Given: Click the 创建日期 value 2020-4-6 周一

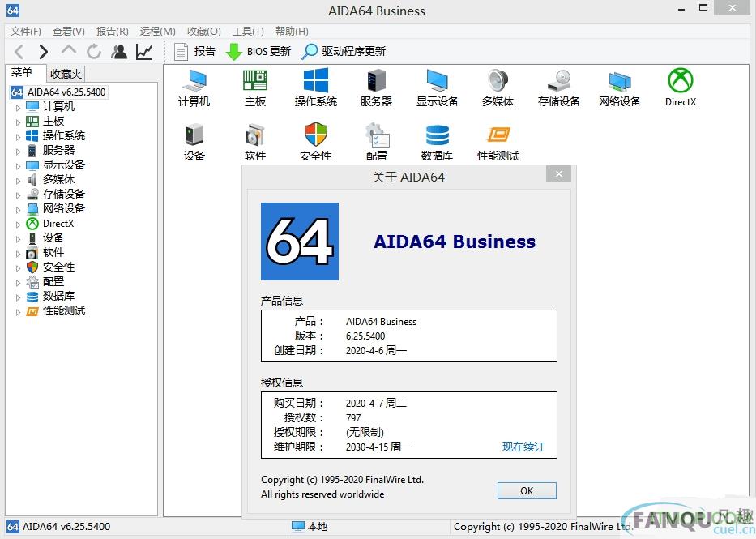Looking at the screenshot, I should [376, 350].
